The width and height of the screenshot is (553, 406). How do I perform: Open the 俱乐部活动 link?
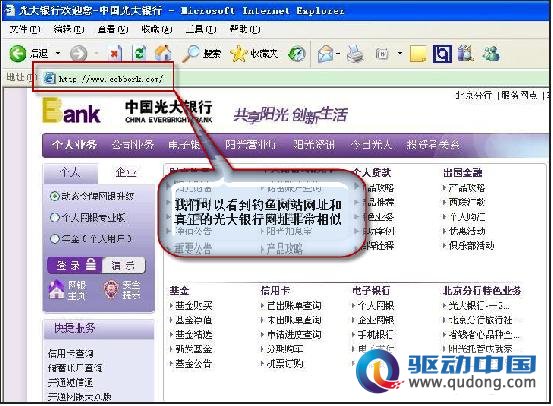[472, 246]
